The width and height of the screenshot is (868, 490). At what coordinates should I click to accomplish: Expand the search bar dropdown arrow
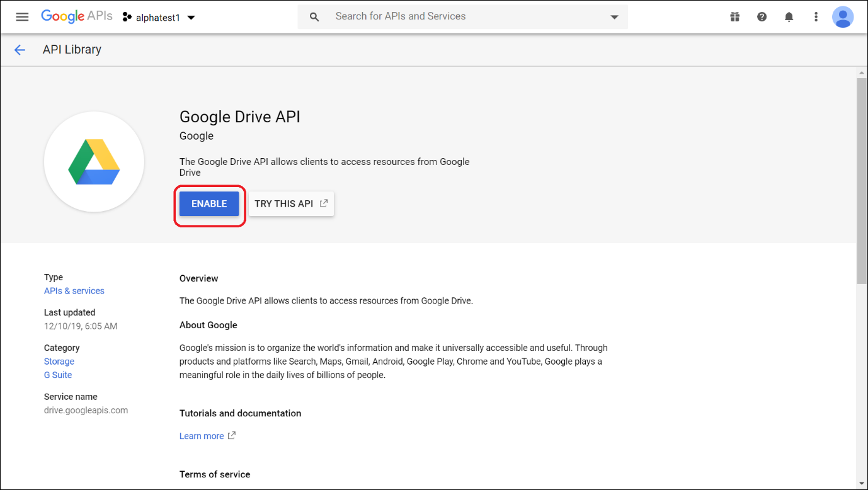click(x=614, y=17)
